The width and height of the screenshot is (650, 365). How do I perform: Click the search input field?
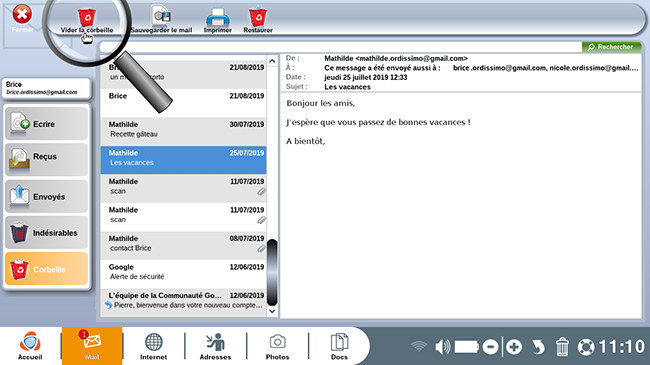(x=340, y=47)
